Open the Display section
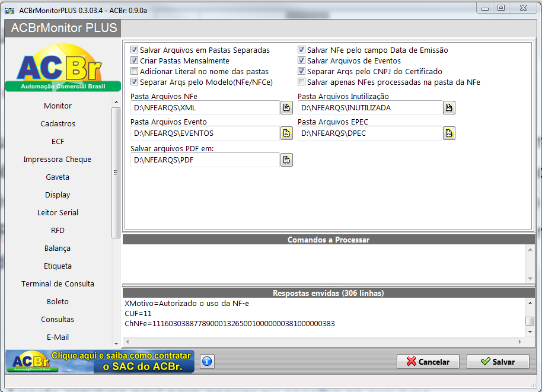This screenshot has height=392, width=542. pos(58,195)
